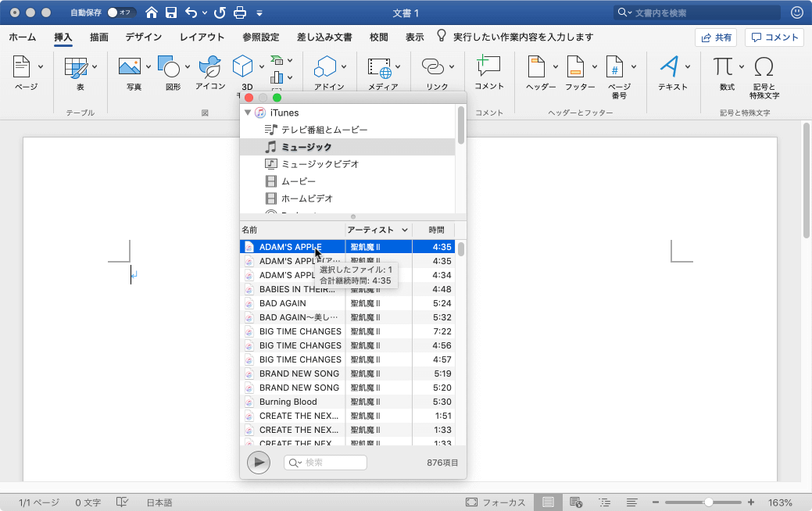
Task: Expand ヘッダー dropdown arrow
Action: pos(555,66)
